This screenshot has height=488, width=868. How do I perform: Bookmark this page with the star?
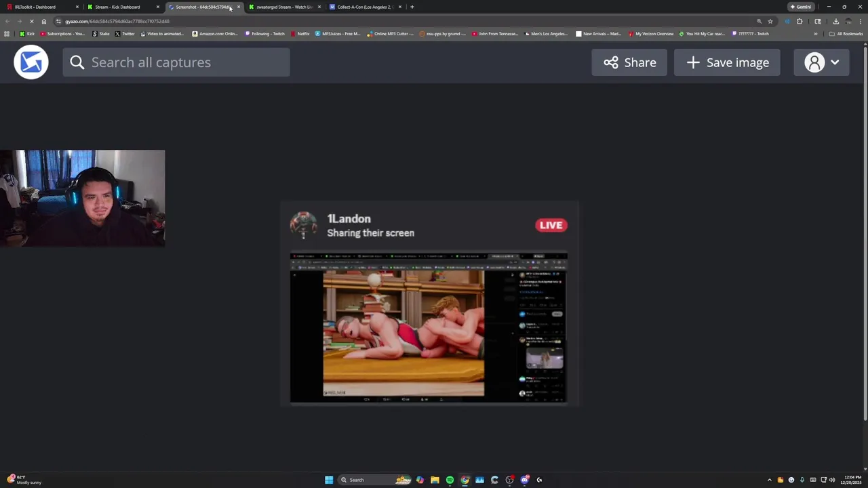770,21
